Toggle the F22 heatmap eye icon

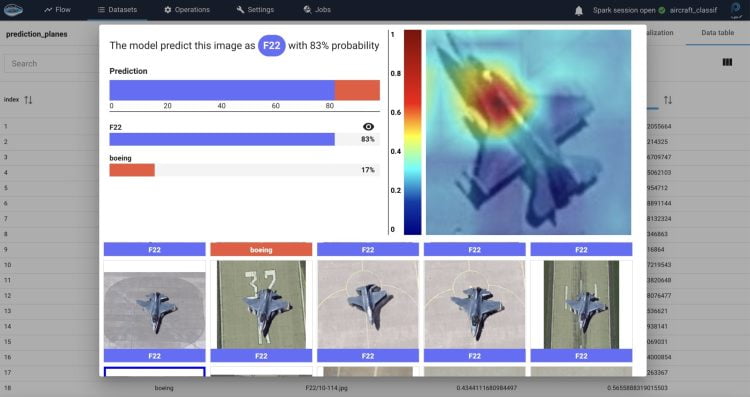point(368,127)
